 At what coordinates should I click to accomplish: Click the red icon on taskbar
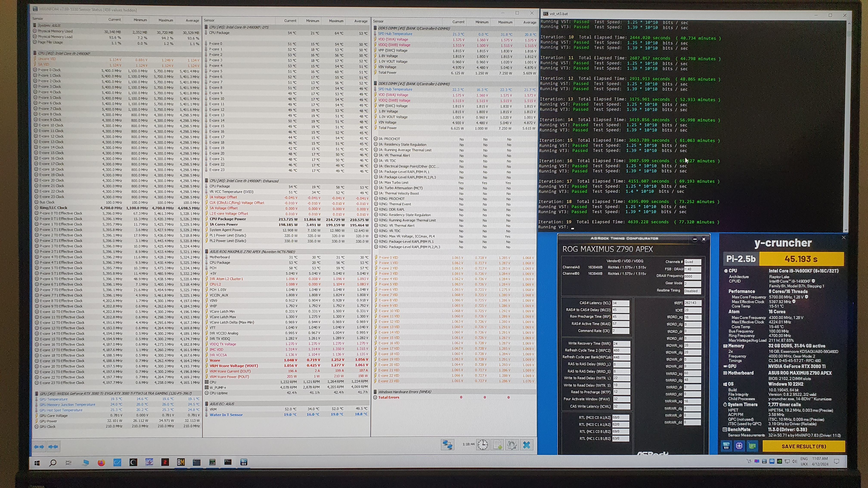(165, 462)
